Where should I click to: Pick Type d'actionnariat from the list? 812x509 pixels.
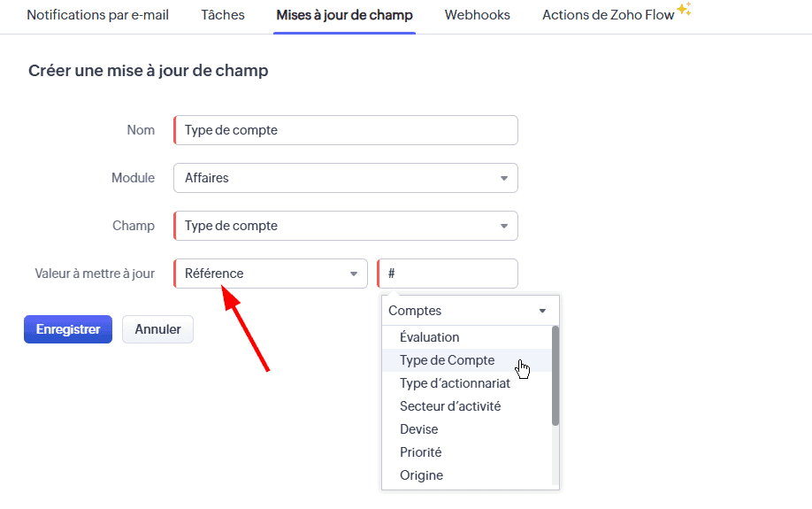pyautogui.click(x=455, y=383)
